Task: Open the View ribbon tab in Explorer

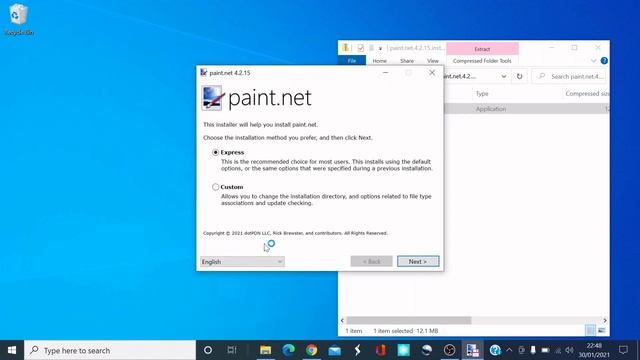Action: pos(433,61)
